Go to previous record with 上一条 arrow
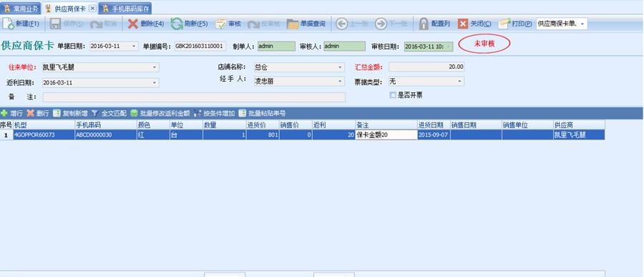This screenshot has height=277, width=644. 342,24
